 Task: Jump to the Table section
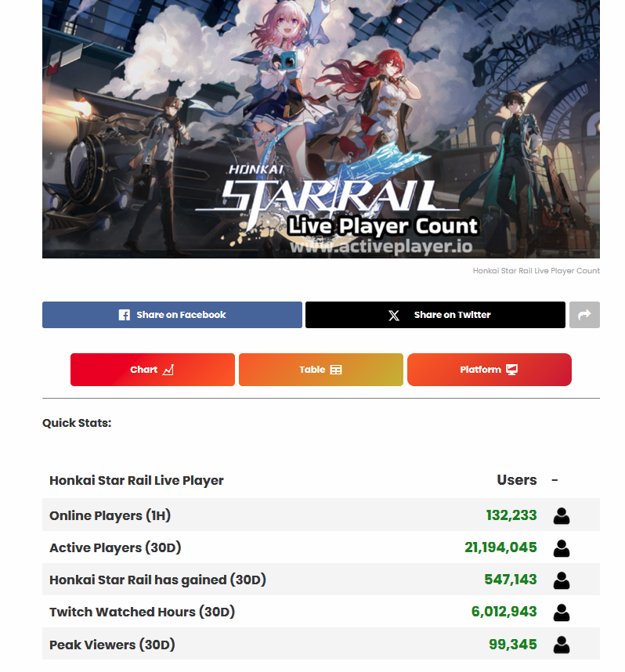point(321,370)
